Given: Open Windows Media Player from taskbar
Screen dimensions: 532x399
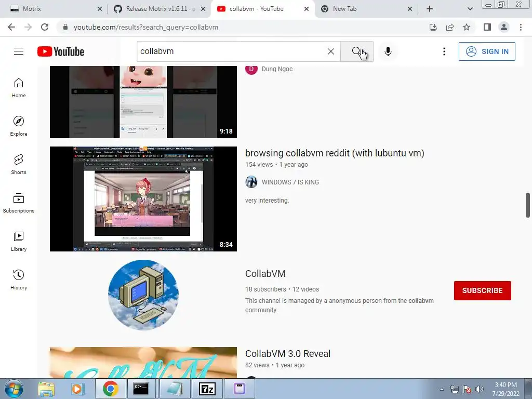Looking at the screenshot, I should click(77, 389).
